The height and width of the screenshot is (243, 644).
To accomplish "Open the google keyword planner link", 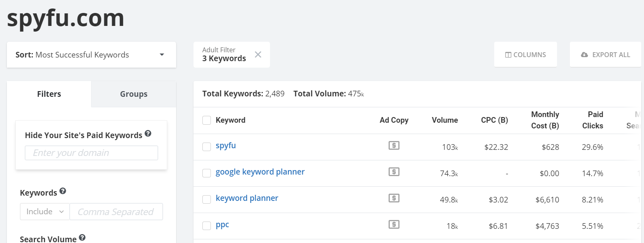I will pyautogui.click(x=260, y=172).
